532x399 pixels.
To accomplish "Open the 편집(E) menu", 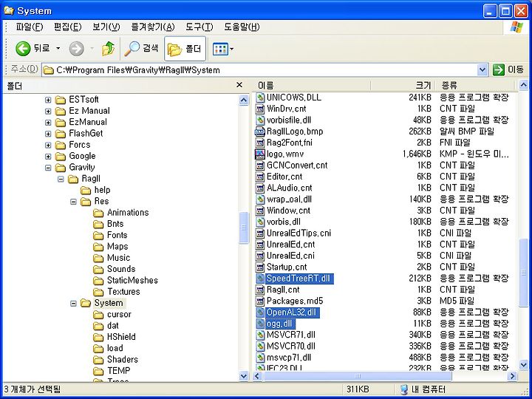I will 68,27.
